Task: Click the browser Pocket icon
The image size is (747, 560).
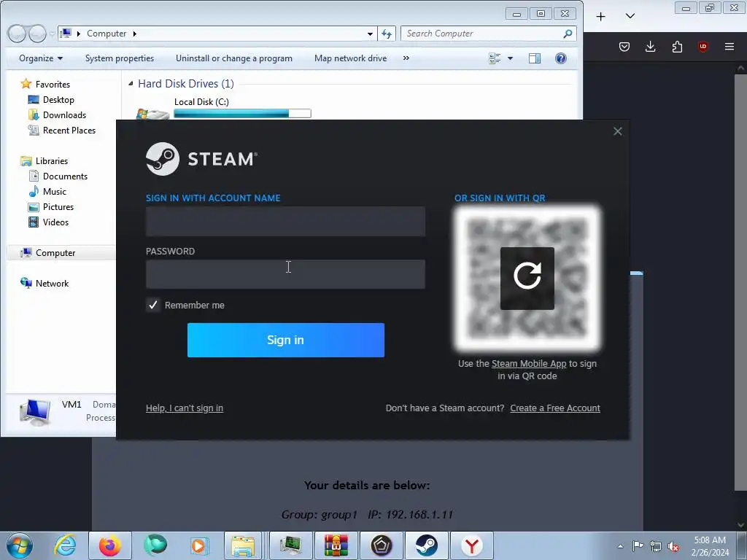Action: coord(624,47)
